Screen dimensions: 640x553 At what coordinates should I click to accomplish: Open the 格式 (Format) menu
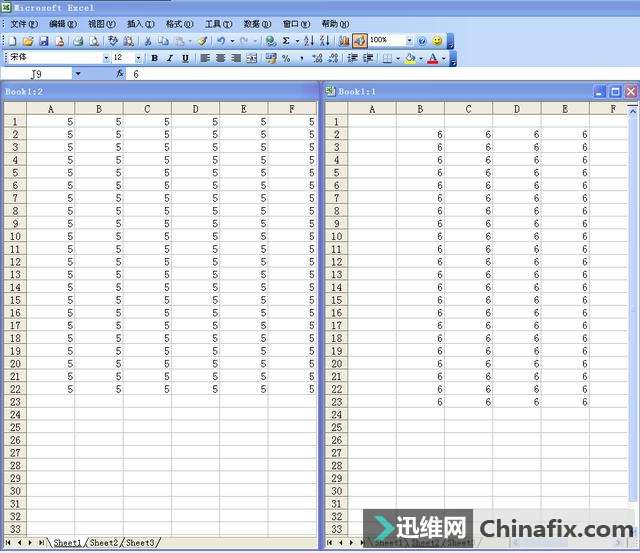tap(179, 24)
